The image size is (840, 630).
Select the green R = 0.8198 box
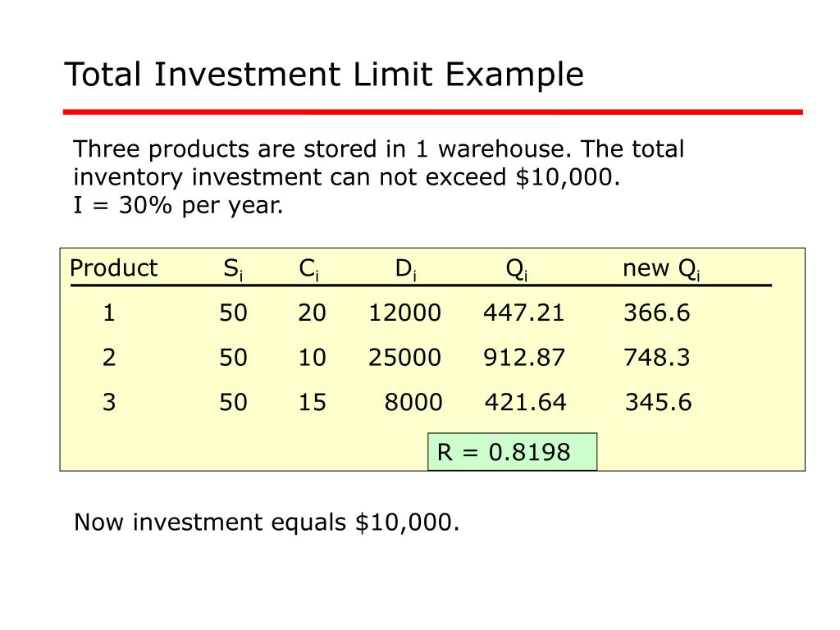[512, 452]
